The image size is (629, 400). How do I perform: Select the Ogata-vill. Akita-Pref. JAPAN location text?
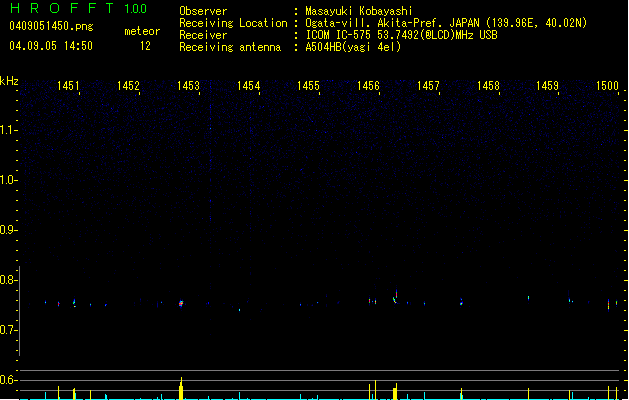(x=446, y=23)
